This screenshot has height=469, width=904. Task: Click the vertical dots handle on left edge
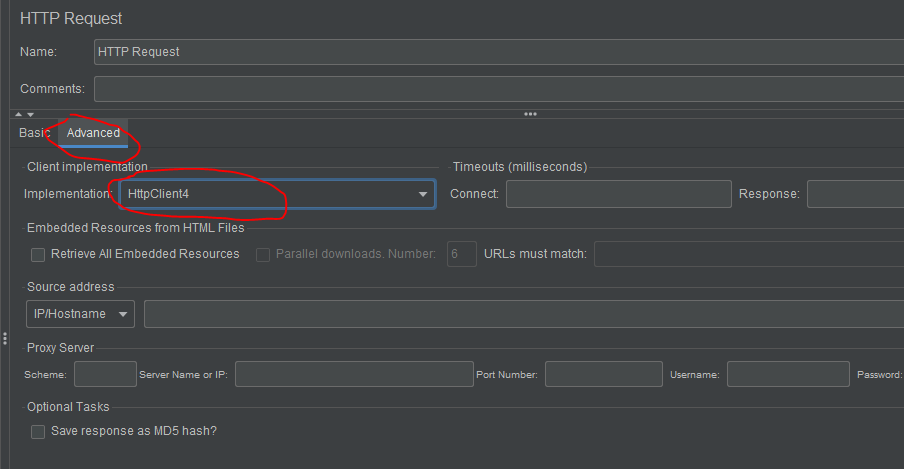pyautogui.click(x=5, y=339)
